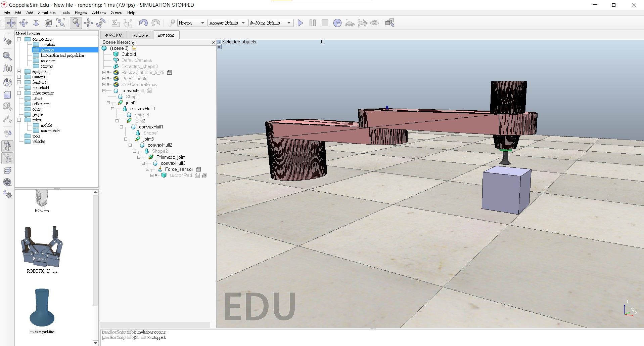This screenshot has width=644, height=346.
Task: Expand the suctionPad tree node
Action: (152, 176)
